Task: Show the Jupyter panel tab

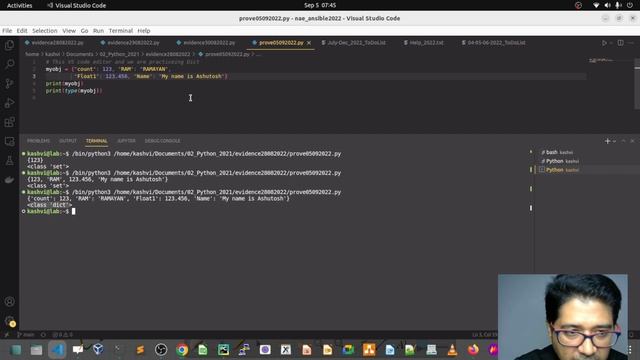Action: tap(126, 141)
